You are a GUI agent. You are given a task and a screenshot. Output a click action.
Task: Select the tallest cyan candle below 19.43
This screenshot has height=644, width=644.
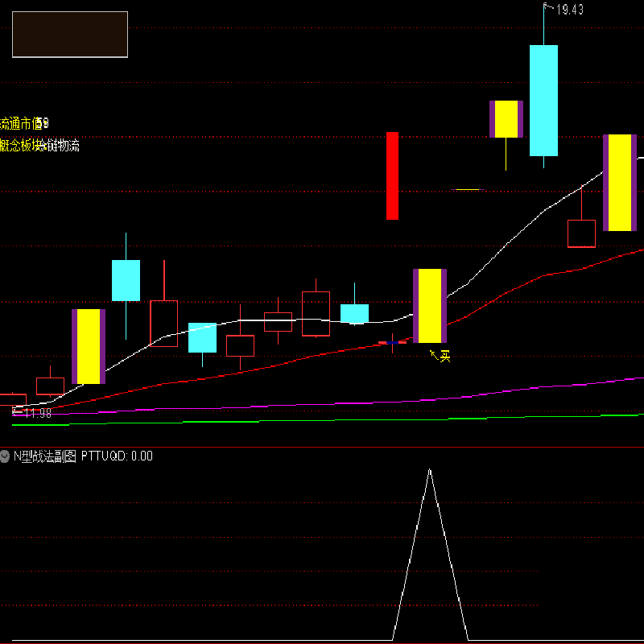coord(543,100)
